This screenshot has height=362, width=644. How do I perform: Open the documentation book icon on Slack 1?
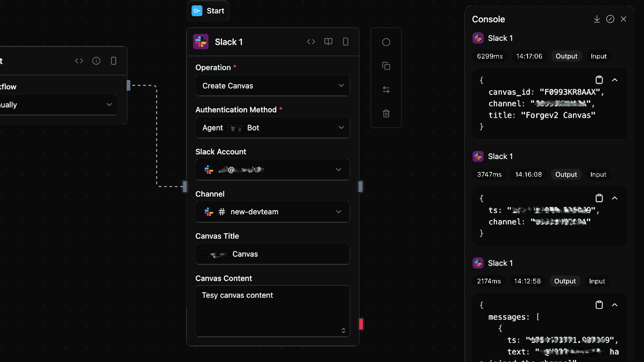pos(328,41)
